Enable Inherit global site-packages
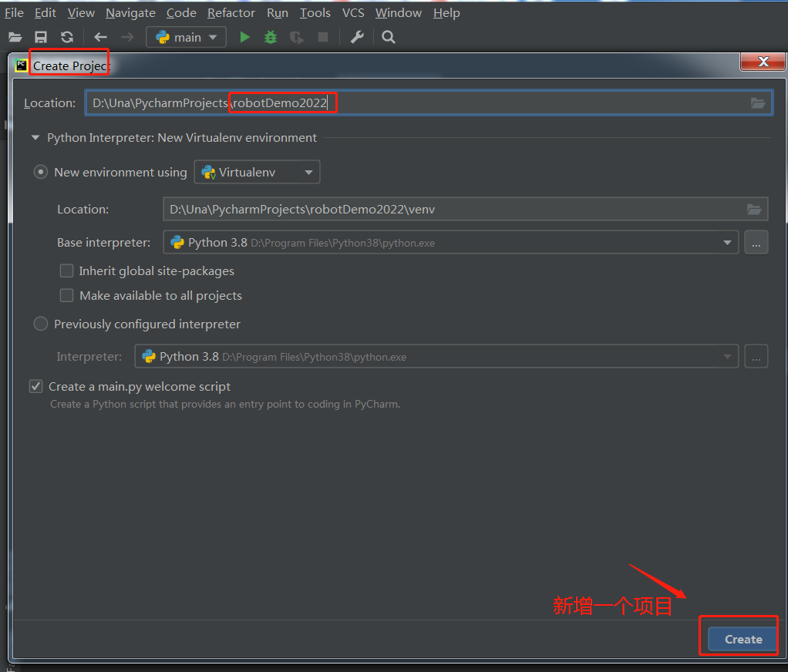 pos(66,270)
